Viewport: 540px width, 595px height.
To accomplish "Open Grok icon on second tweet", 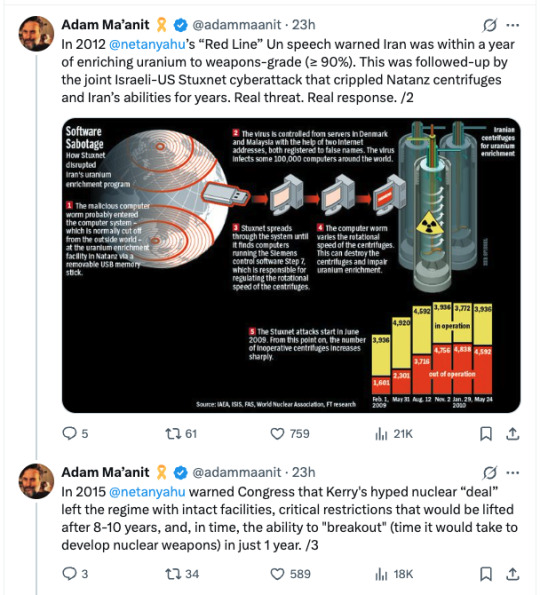I will [490, 473].
